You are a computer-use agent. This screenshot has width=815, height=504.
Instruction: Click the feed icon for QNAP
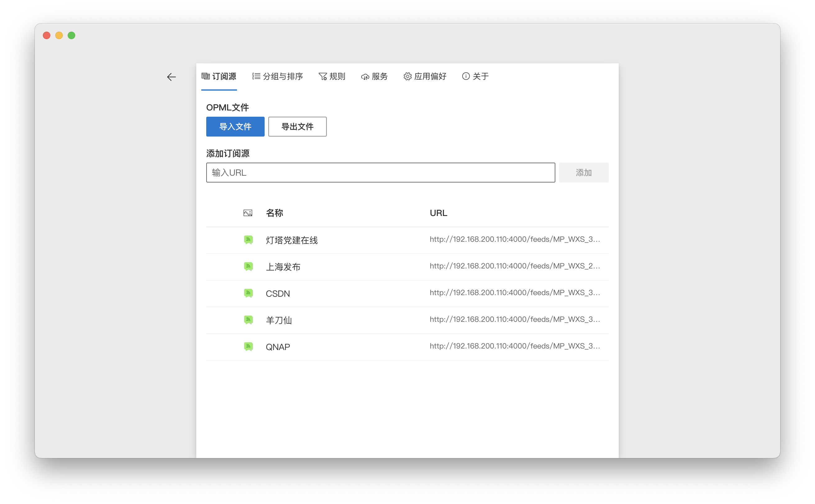[248, 347]
